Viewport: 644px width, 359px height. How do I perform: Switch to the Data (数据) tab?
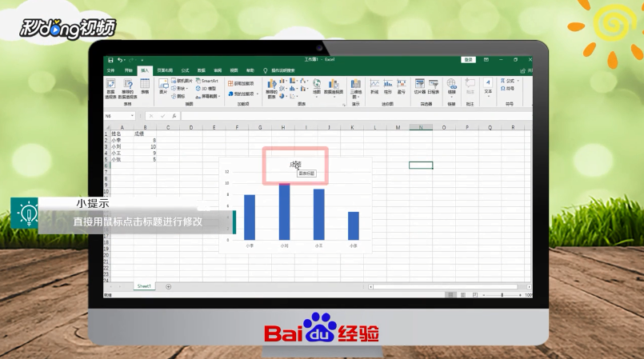(x=202, y=70)
